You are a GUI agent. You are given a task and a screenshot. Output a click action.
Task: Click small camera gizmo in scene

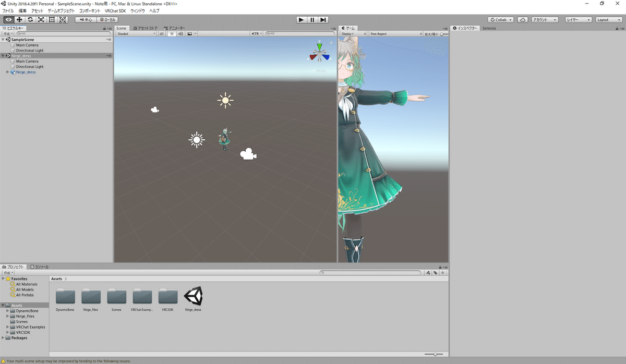tap(154, 110)
